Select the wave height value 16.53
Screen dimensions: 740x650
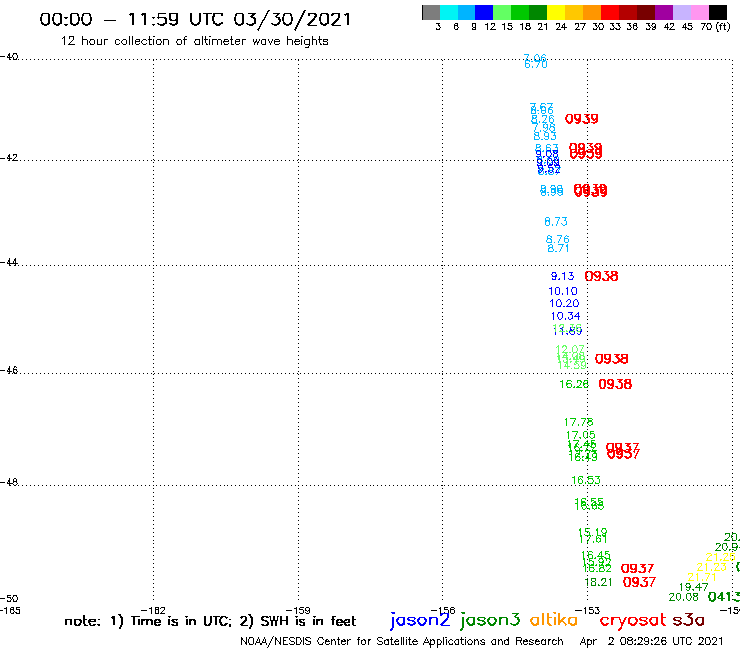(x=586, y=480)
